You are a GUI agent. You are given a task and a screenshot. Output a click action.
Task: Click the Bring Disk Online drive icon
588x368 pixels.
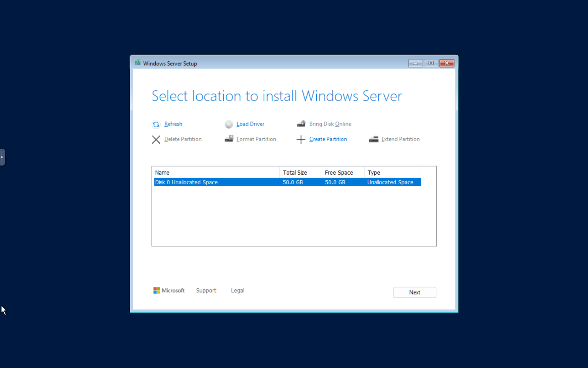[301, 124]
